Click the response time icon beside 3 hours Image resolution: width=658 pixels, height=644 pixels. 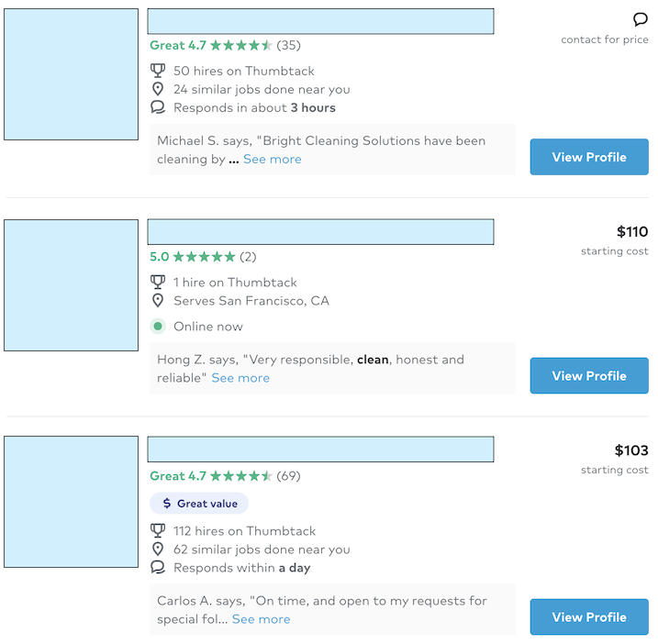158,107
